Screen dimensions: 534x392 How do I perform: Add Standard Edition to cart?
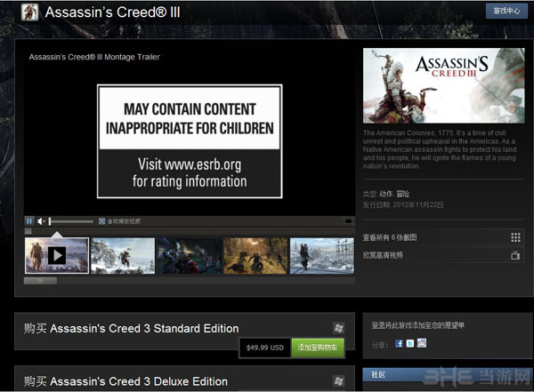click(318, 348)
